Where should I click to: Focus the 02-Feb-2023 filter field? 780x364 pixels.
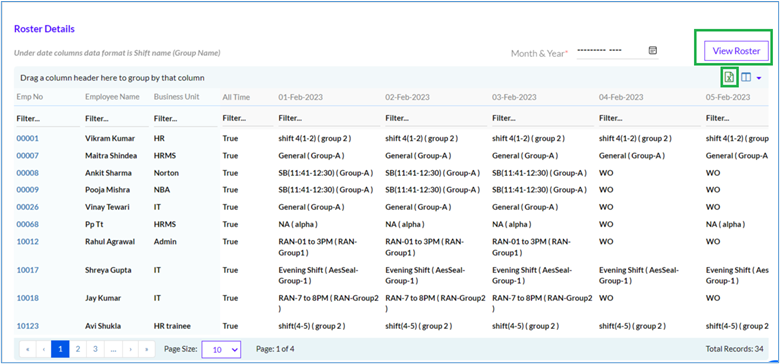(435, 119)
